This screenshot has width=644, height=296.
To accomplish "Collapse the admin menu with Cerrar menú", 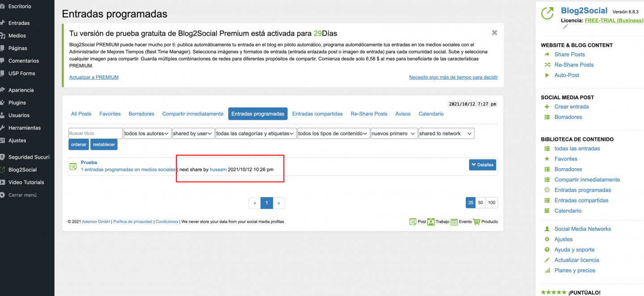I will click(x=22, y=195).
